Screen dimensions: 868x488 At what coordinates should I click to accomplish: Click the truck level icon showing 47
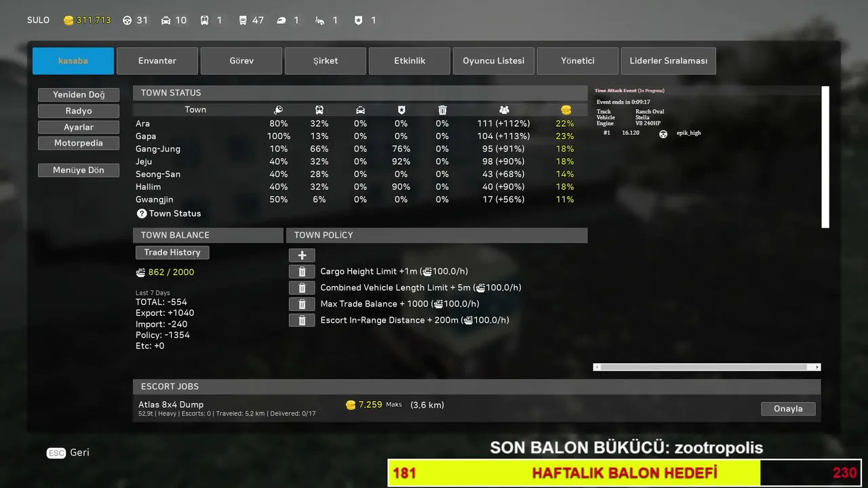pyautogui.click(x=243, y=20)
